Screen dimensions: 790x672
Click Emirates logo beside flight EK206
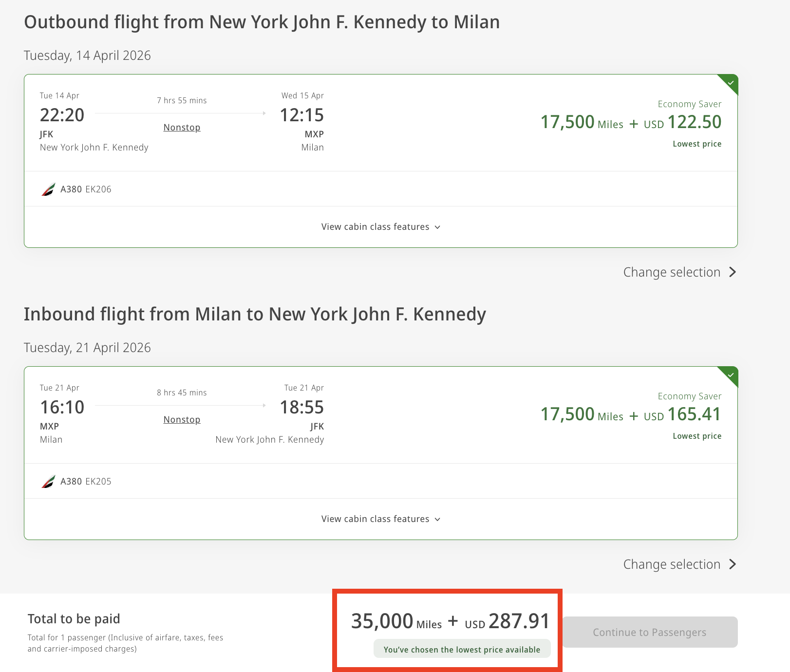[x=48, y=189]
